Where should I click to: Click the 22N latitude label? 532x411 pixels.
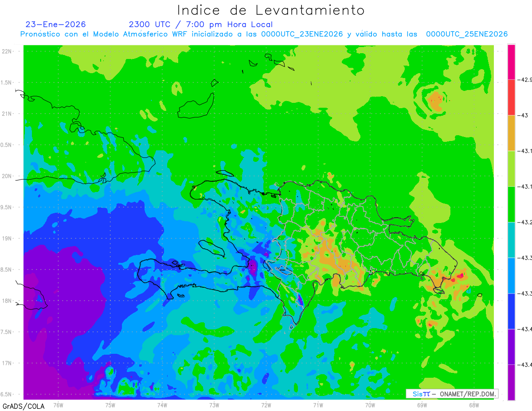8,51
